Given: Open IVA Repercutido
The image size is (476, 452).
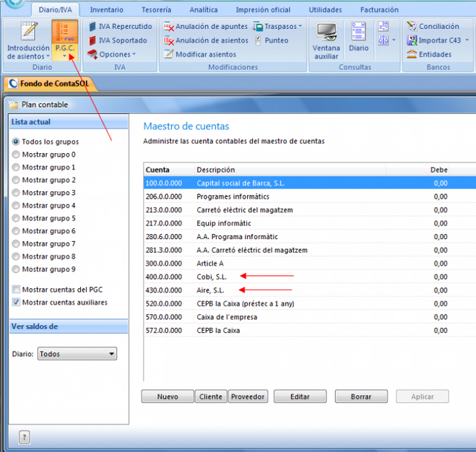Looking at the screenshot, I should 92,27.
